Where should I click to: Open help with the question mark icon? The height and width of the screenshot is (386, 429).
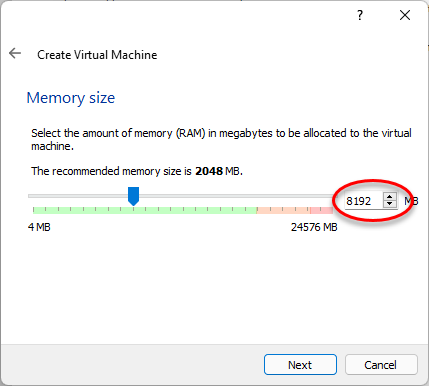tap(360, 15)
